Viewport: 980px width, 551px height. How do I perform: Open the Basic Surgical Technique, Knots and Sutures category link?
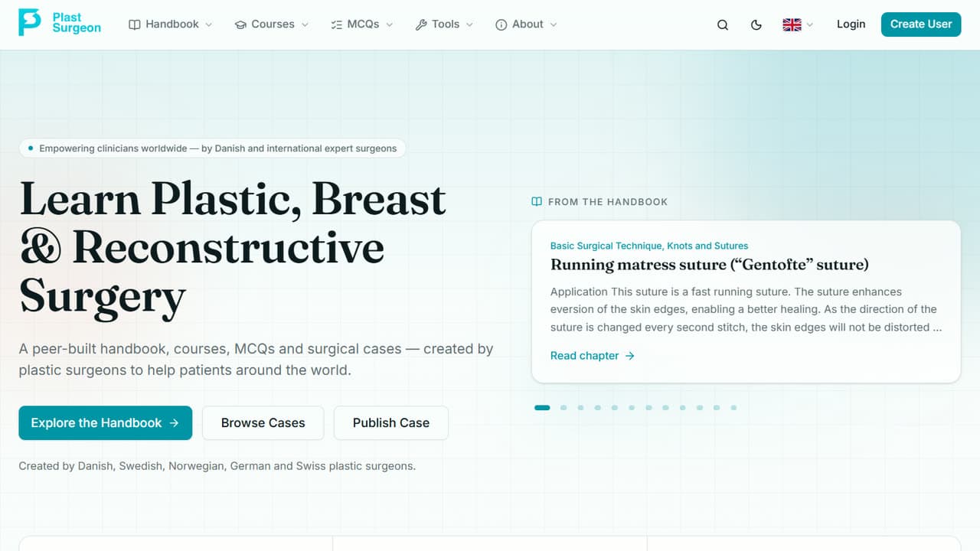[649, 246]
